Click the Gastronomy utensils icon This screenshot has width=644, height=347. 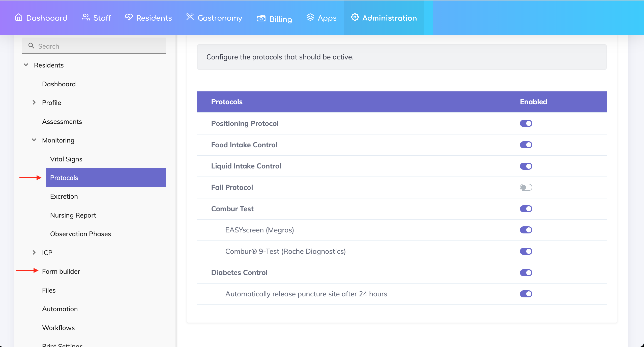(190, 17)
